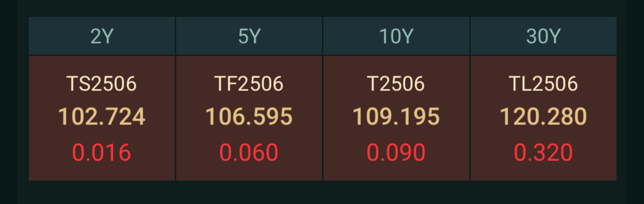Open the TS2506 two-year futures card
Screen dimensions: 644x204
tap(102, 118)
